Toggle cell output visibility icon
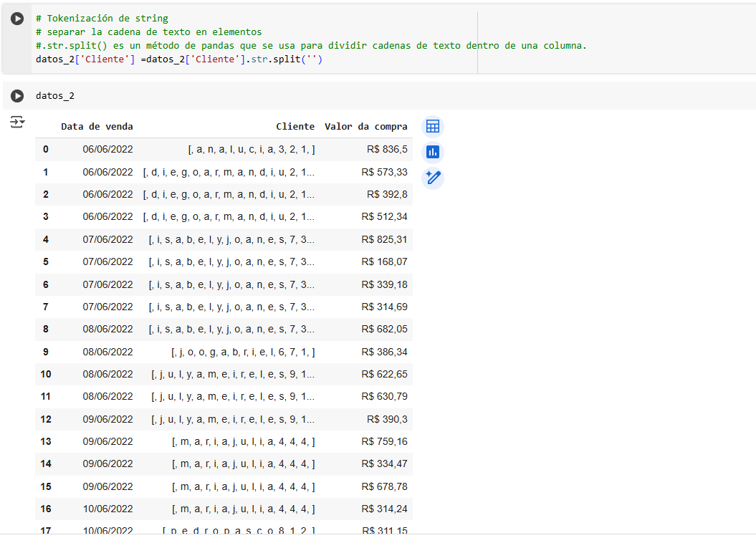The width and height of the screenshot is (756, 538). [17, 122]
